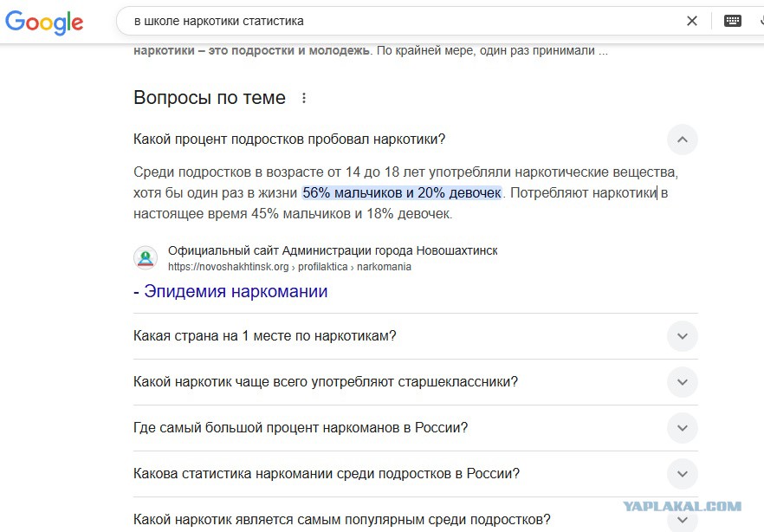The image size is (764, 532).
Task: Open the Эпидемия наркомании link
Action: (x=230, y=291)
